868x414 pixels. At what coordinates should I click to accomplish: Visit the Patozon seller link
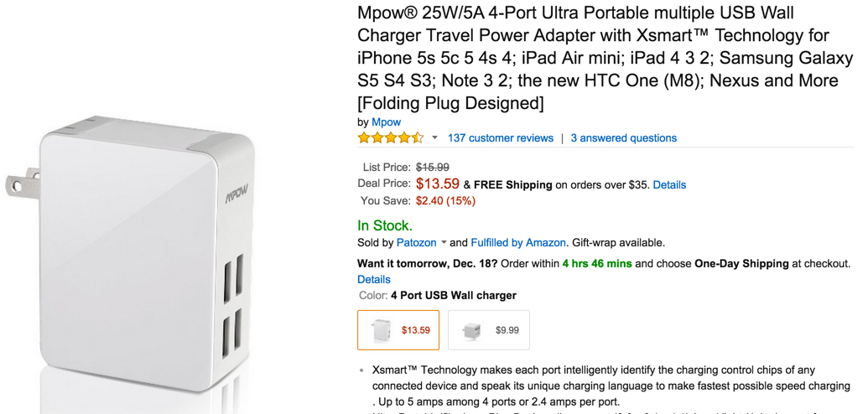(x=417, y=243)
